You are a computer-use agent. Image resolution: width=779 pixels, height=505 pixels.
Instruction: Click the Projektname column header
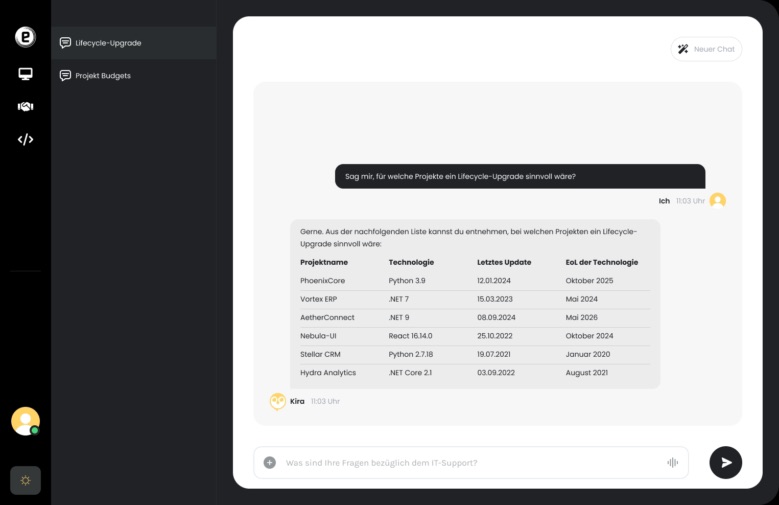tap(324, 262)
